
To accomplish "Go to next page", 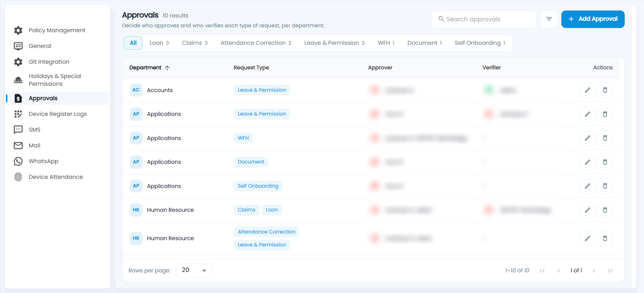I will coord(594,271).
